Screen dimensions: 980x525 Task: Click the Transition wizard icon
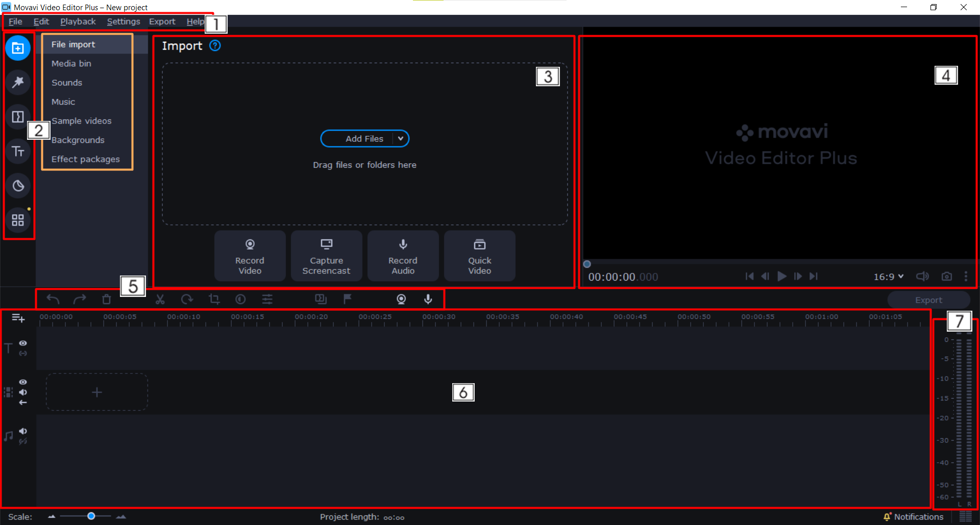(321, 299)
